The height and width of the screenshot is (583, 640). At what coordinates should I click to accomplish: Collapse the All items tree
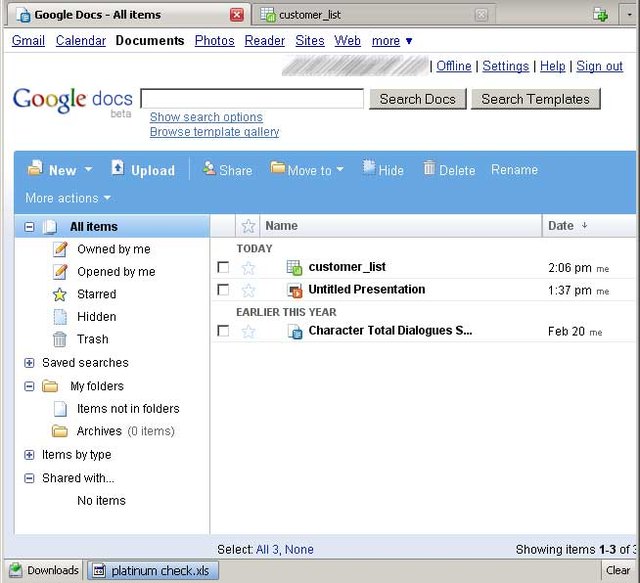tap(29, 227)
